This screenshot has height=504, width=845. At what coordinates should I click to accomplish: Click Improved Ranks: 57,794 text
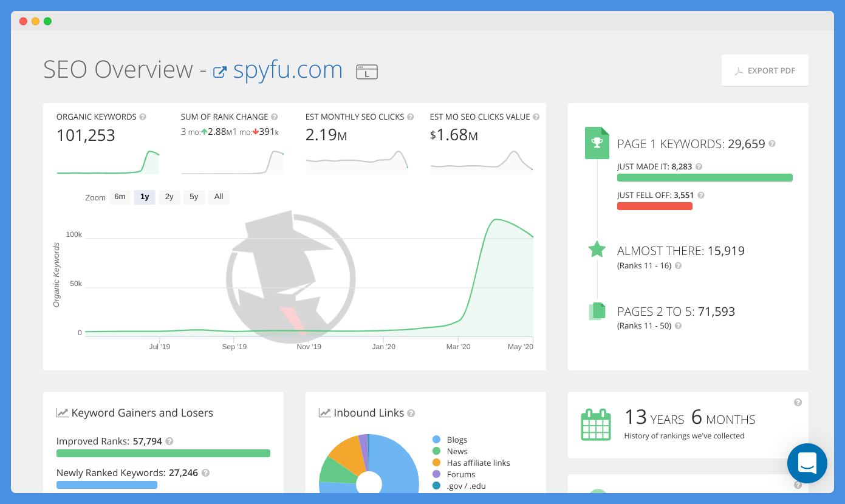(x=109, y=441)
